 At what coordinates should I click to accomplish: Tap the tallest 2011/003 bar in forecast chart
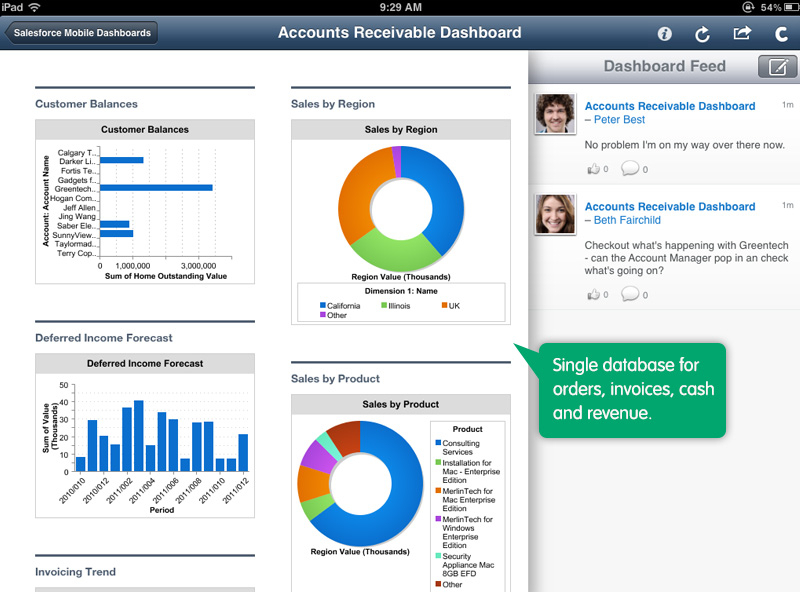138,436
